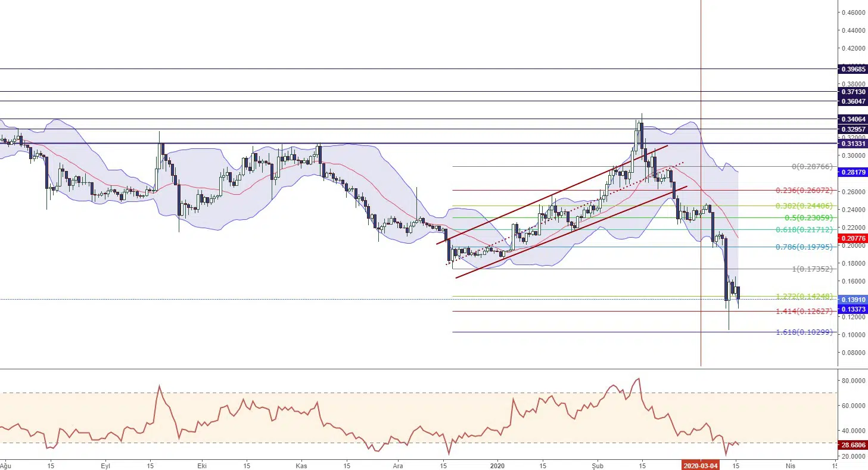Click the 1.618(0.10299) Fibonacci extension label

804,332
